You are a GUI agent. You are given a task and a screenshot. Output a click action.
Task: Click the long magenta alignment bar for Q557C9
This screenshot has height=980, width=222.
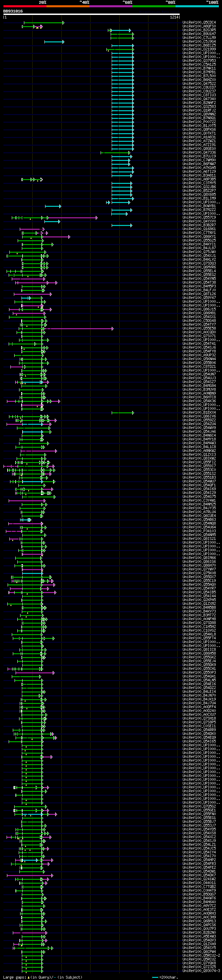[x=72, y=218]
